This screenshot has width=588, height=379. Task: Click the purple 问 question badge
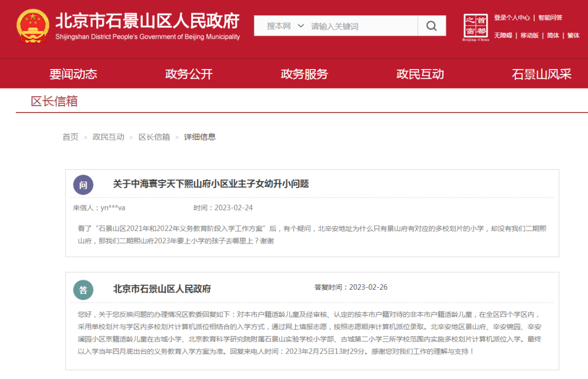click(x=83, y=185)
